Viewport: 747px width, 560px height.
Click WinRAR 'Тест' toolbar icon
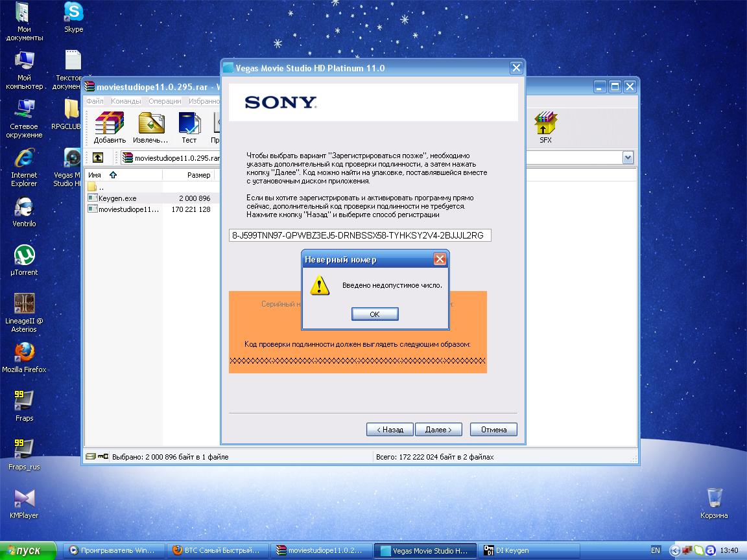189,128
